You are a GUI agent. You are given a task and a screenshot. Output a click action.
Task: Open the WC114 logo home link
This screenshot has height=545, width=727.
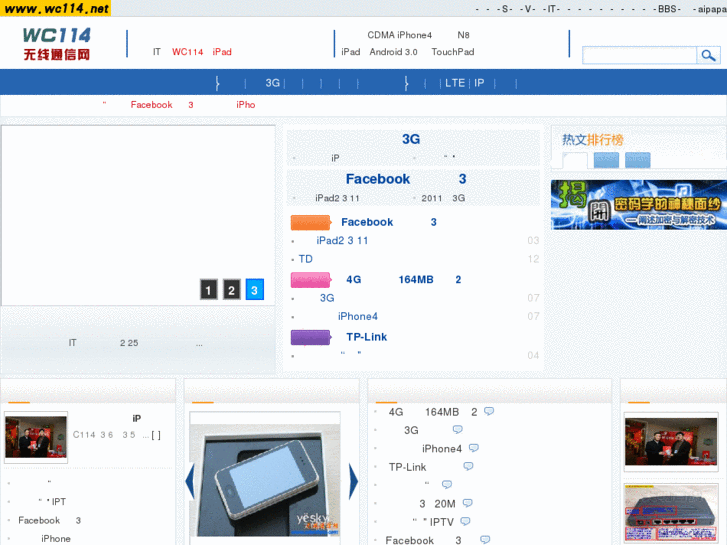[x=57, y=43]
